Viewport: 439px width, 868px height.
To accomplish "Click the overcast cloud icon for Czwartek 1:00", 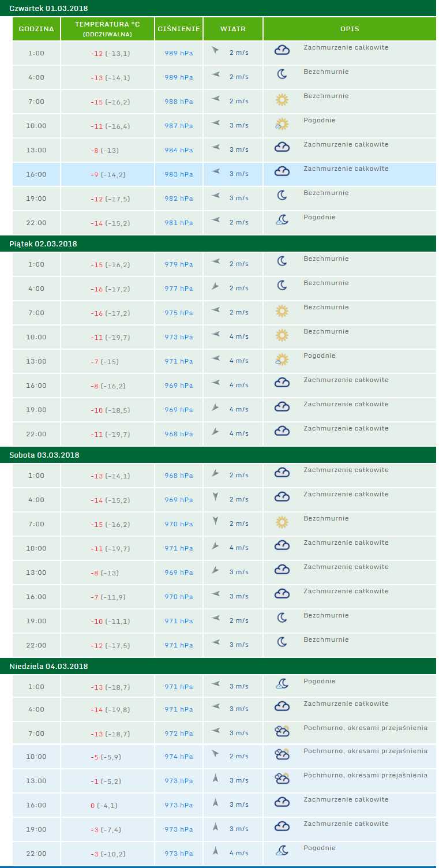I will [x=282, y=50].
